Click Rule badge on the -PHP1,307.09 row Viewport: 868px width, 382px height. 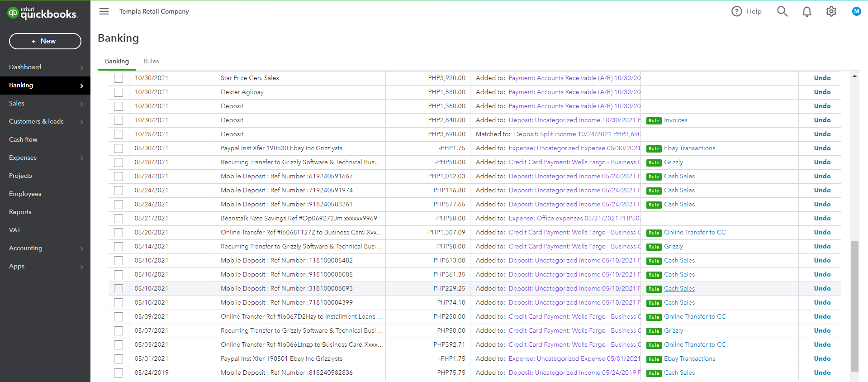(654, 233)
